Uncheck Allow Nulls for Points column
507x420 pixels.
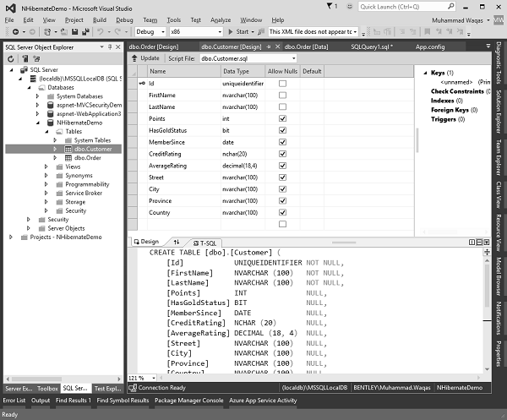click(282, 118)
